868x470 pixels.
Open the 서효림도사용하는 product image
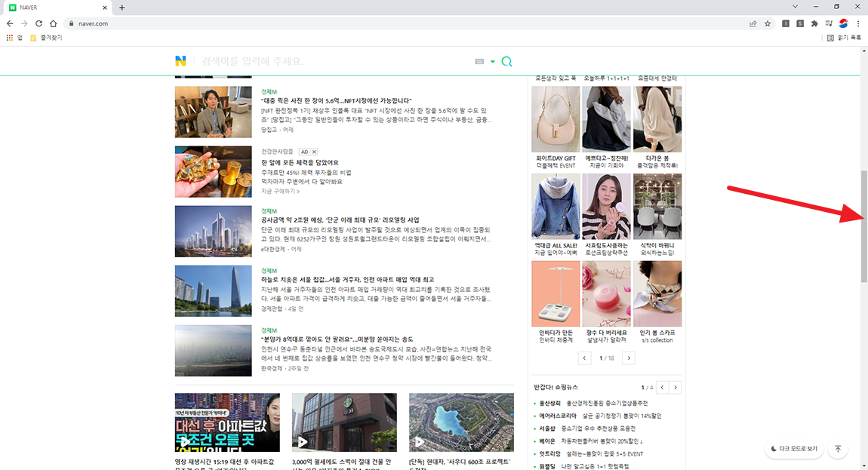606,207
